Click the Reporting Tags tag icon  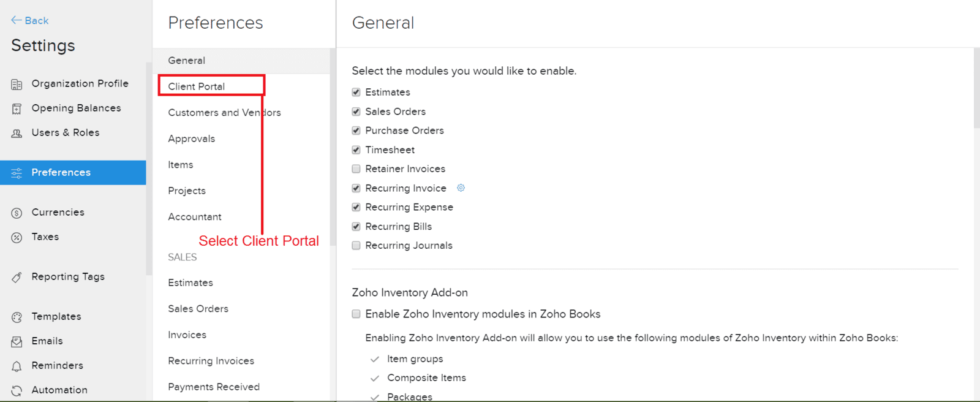click(17, 278)
